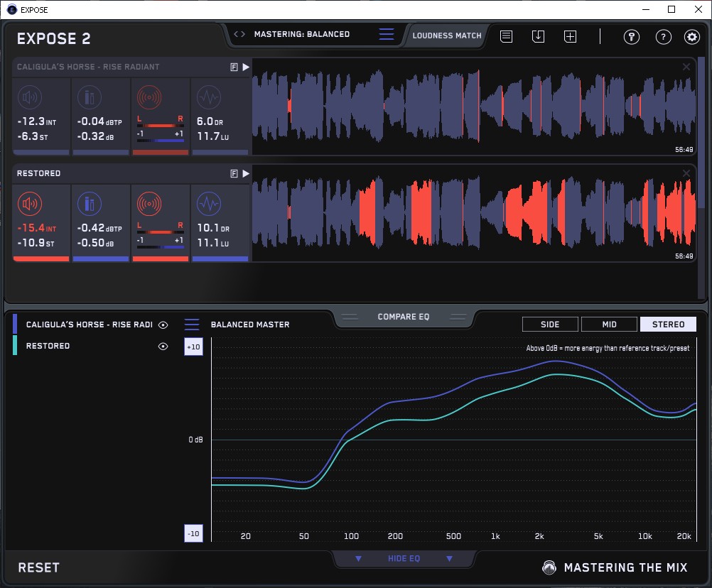
Task: Open the notes list icon in top toolbar
Action: [507, 36]
